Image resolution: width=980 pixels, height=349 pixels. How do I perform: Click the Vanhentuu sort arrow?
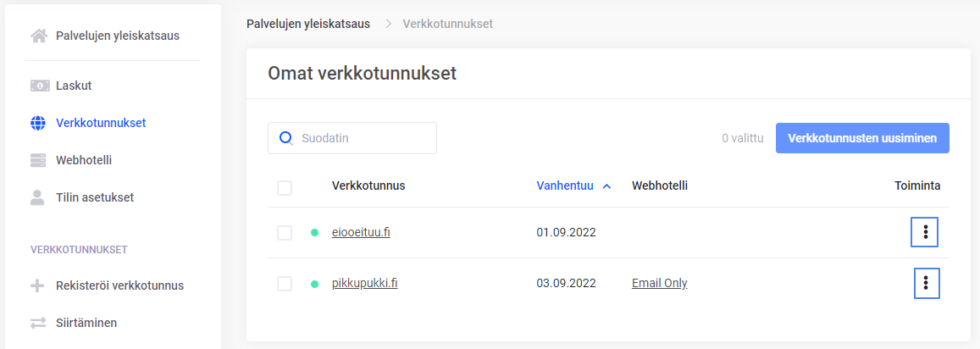pyautogui.click(x=606, y=186)
